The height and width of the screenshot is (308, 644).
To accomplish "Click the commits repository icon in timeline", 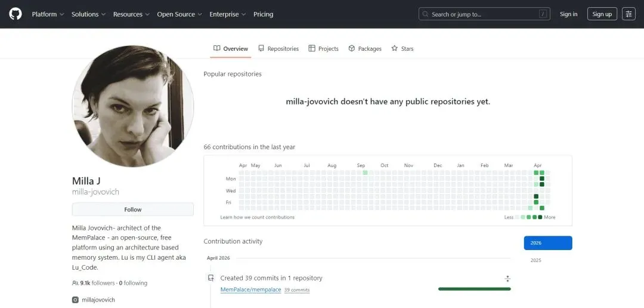I will click(210, 278).
